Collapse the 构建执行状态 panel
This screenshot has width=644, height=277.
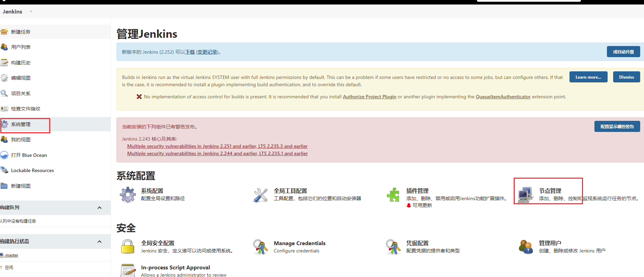[x=99, y=242]
